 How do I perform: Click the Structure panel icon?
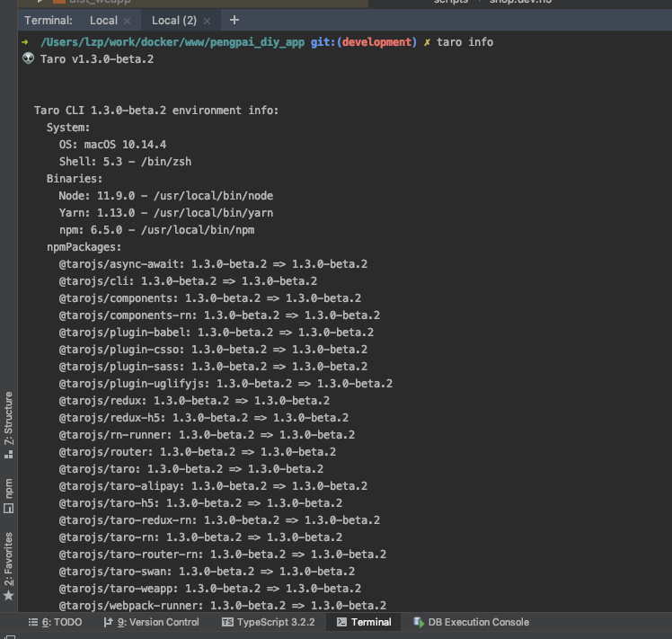point(9,454)
